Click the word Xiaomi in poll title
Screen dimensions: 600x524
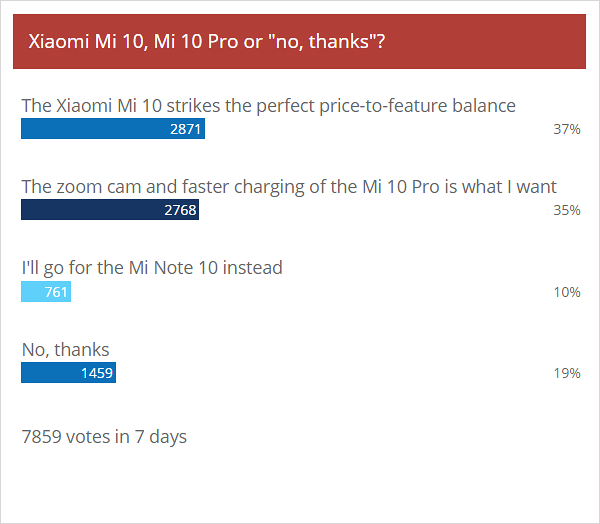click(x=59, y=41)
